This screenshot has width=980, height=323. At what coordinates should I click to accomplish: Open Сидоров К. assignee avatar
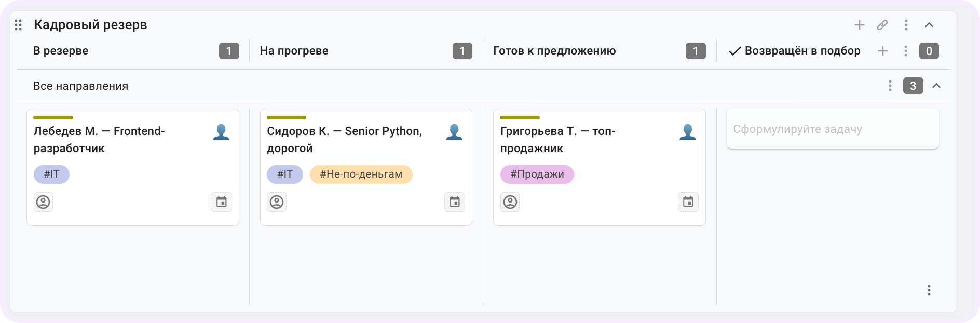[454, 132]
